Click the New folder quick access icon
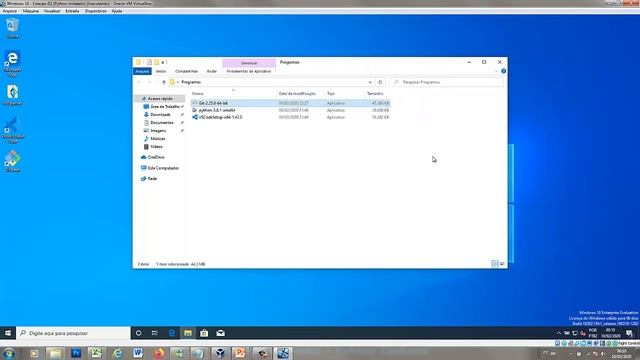The image size is (640, 360). tap(156, 62)
